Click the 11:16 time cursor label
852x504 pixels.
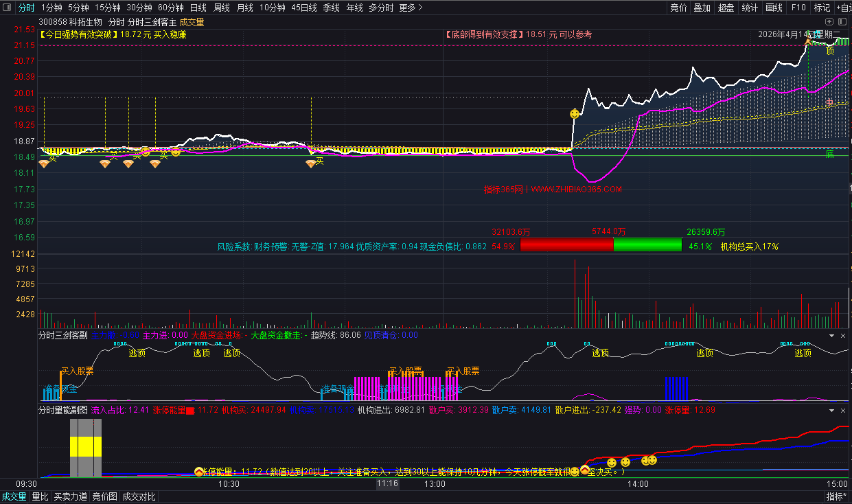tap(387, 483)
